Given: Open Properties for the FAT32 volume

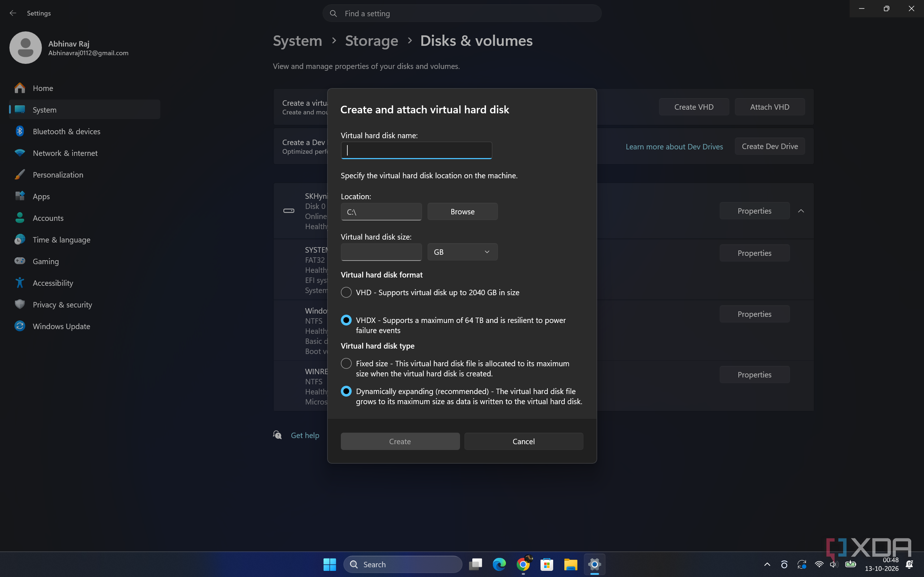Looking at the screenshot, I should pos(754,253).
